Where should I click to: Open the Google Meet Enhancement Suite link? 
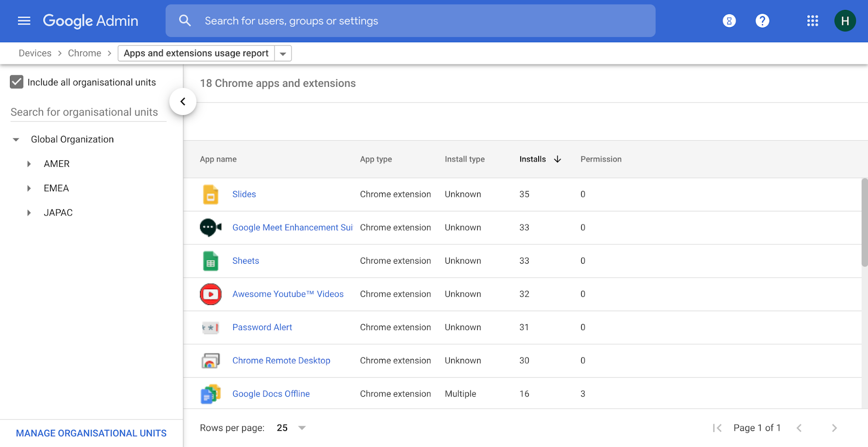coord(292,228)
